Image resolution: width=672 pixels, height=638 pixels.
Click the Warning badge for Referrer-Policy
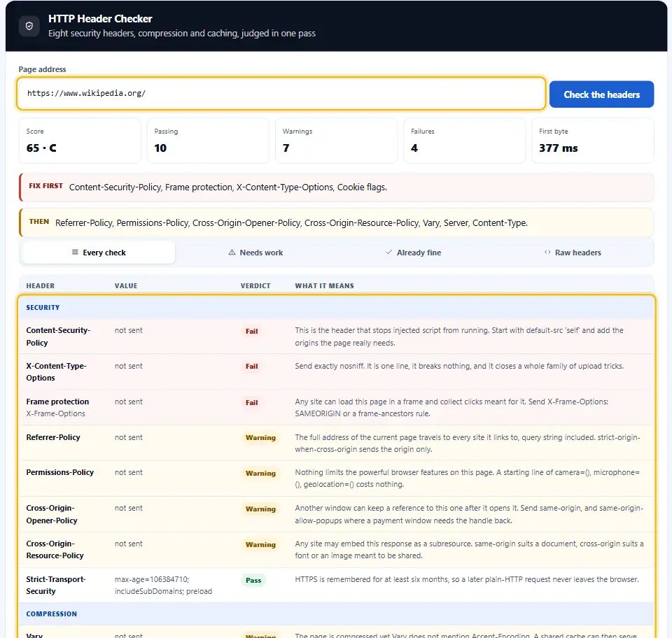click(x=260, y=438)
